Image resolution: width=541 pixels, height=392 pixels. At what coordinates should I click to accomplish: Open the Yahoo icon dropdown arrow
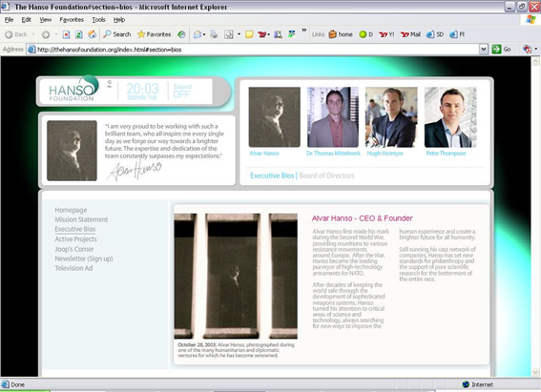click(x=268, y=34)
